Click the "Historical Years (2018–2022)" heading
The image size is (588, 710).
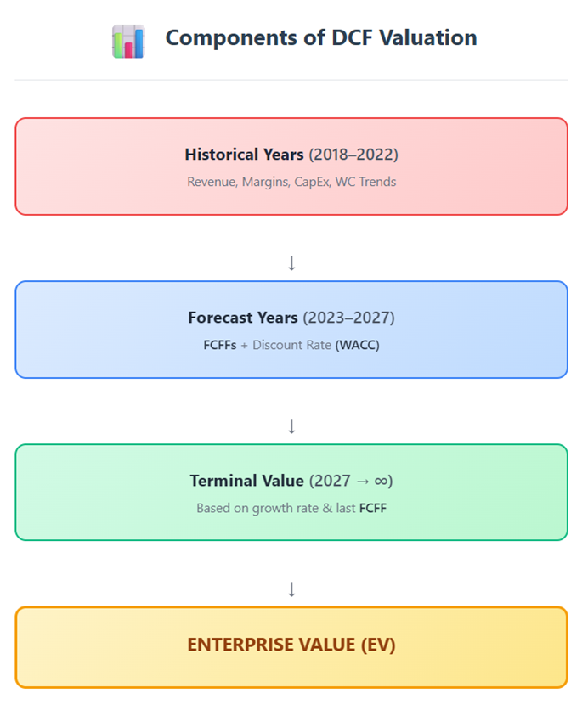point(291,155)
